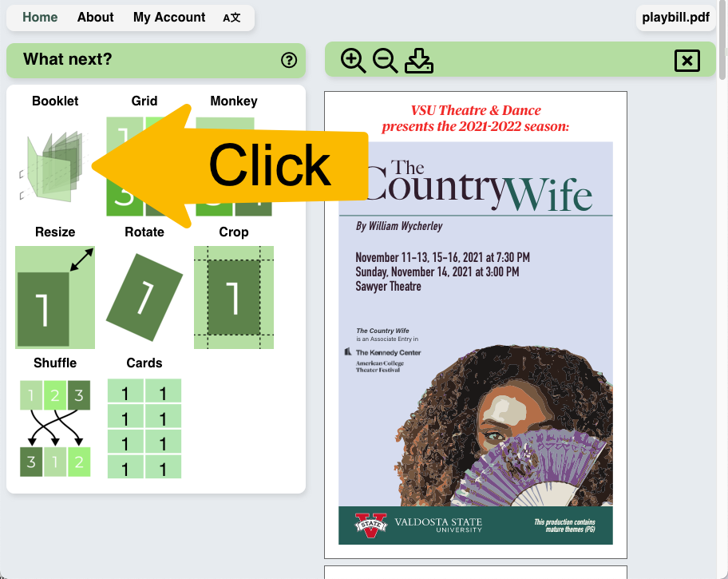This screenshot has width=728, height=579.
Task: Click the playbill.pdf file name
Action: 675,18
